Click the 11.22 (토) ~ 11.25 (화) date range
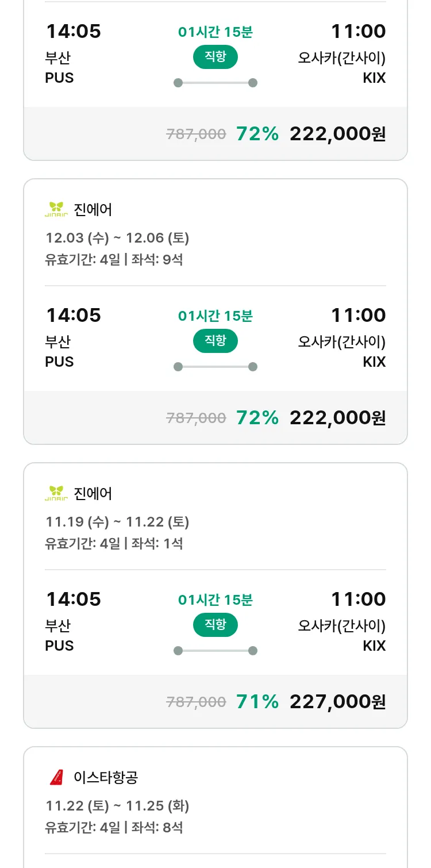The image size is (431, 868). [x=117, y=806]
